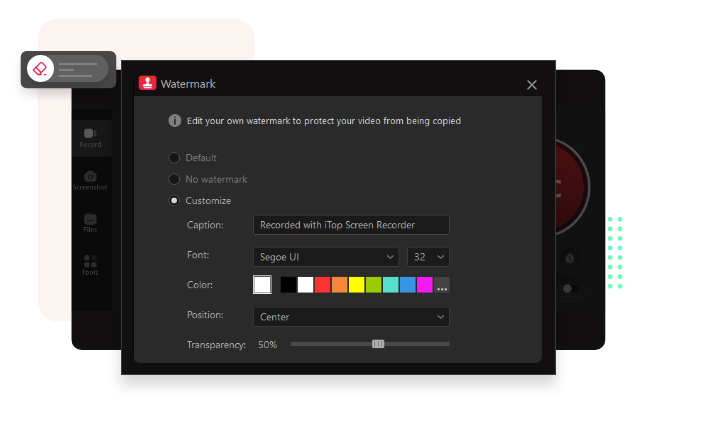The image size is (722, 427).
Task: Pick the white swatch in the palette row
Action: (x=305, y=285)
